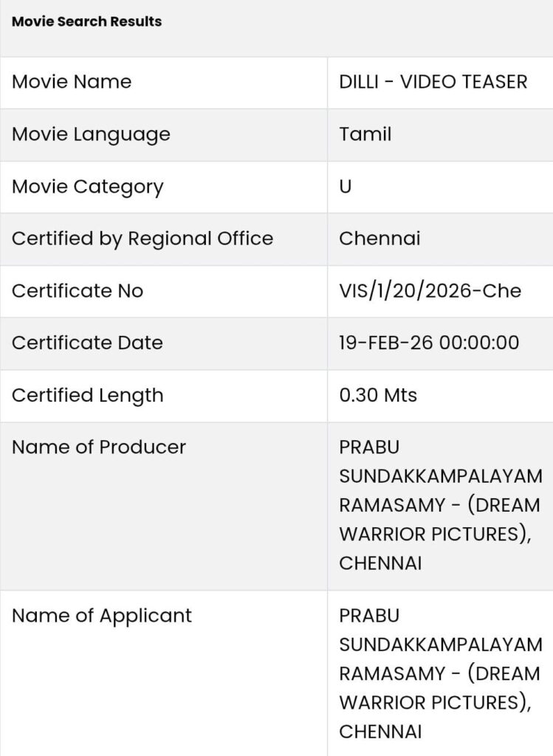Click the 'Movie Category' label
The width and height of the screenshot is (553, 756).
tap(87, 187)
